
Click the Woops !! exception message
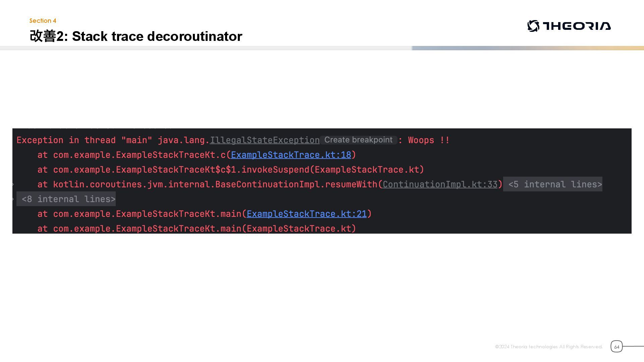428,140
